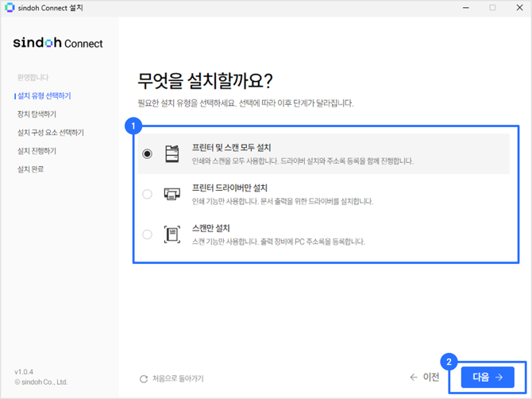
Task: Open the 환영합니다 step in sidebar
Action: pyautogui.click(x=33, y=77)
